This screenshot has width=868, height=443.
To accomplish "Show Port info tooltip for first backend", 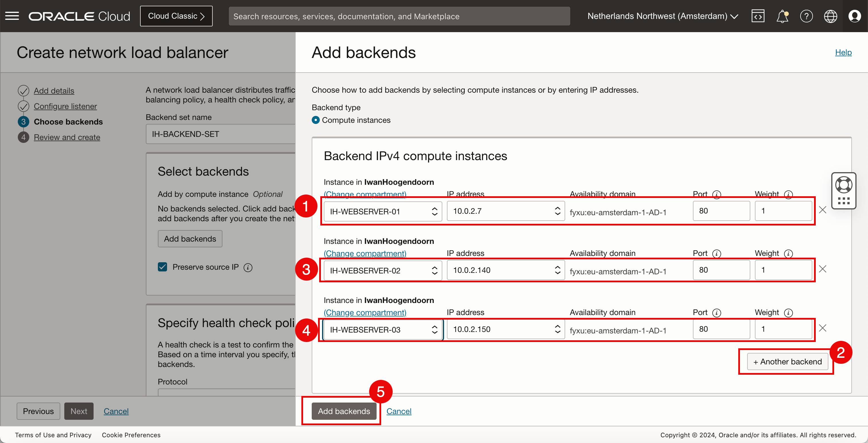I will point(717,194).
